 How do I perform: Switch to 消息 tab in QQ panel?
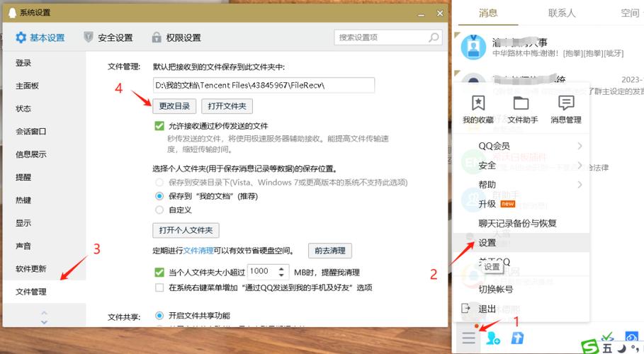pos(488,13)
